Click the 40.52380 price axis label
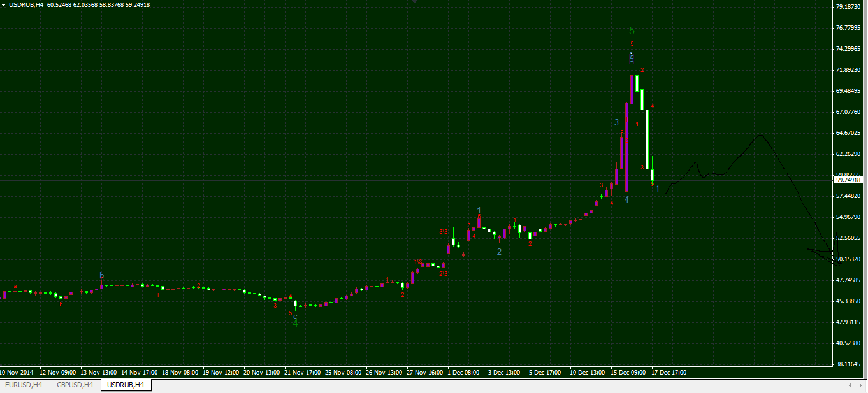868x393 pixels. (849, 343)
